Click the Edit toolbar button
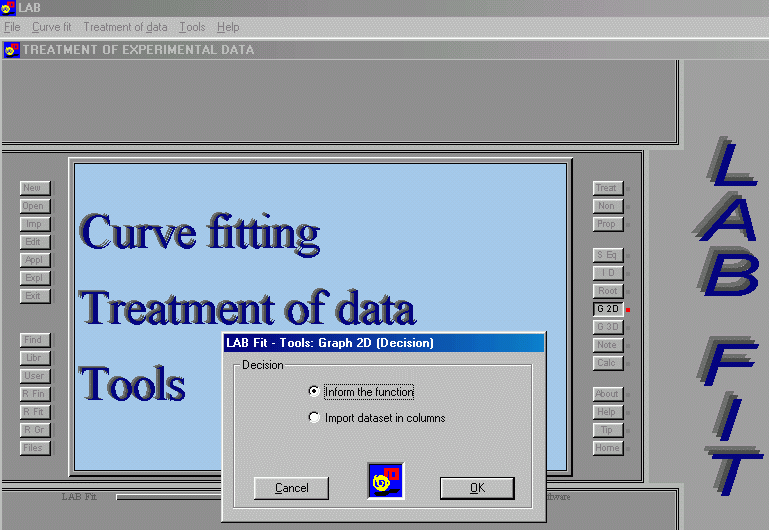The height and width of the screenshot is (530, 769). pyautogui.click(x=35, y=242)
